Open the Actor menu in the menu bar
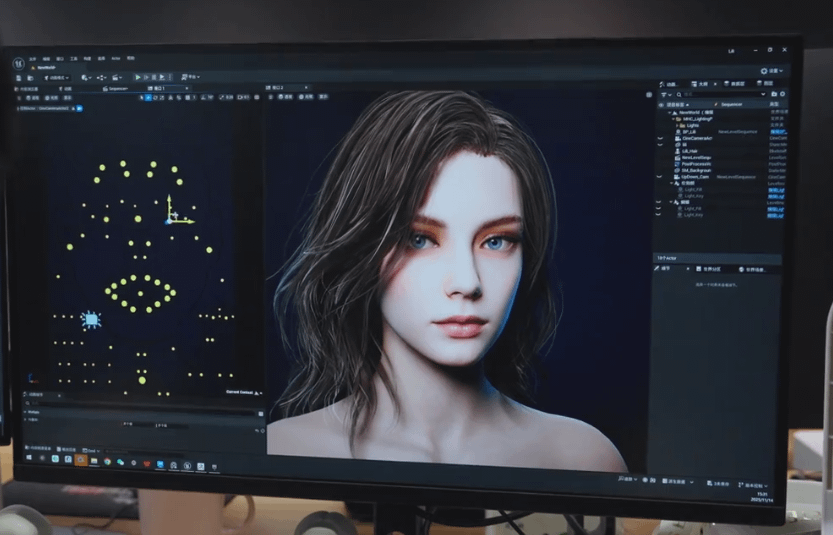833x535 pixels. [x=116, y=58]
